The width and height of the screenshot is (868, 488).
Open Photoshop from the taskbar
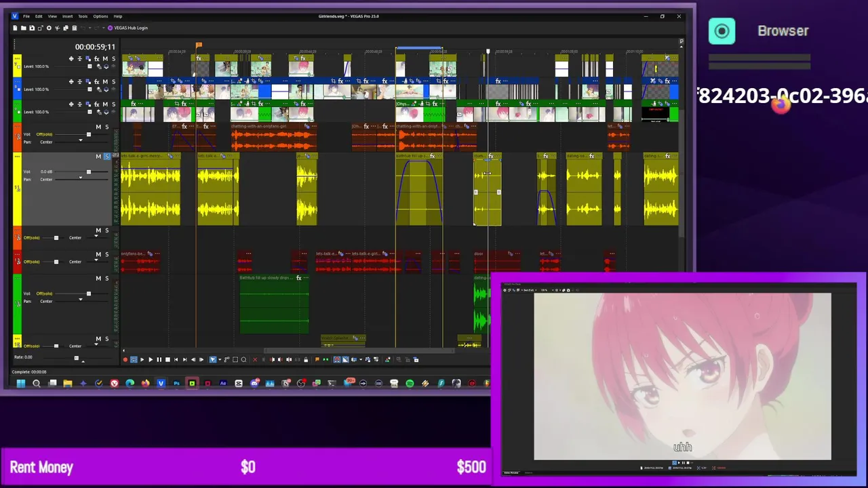(x=177, y=384)
